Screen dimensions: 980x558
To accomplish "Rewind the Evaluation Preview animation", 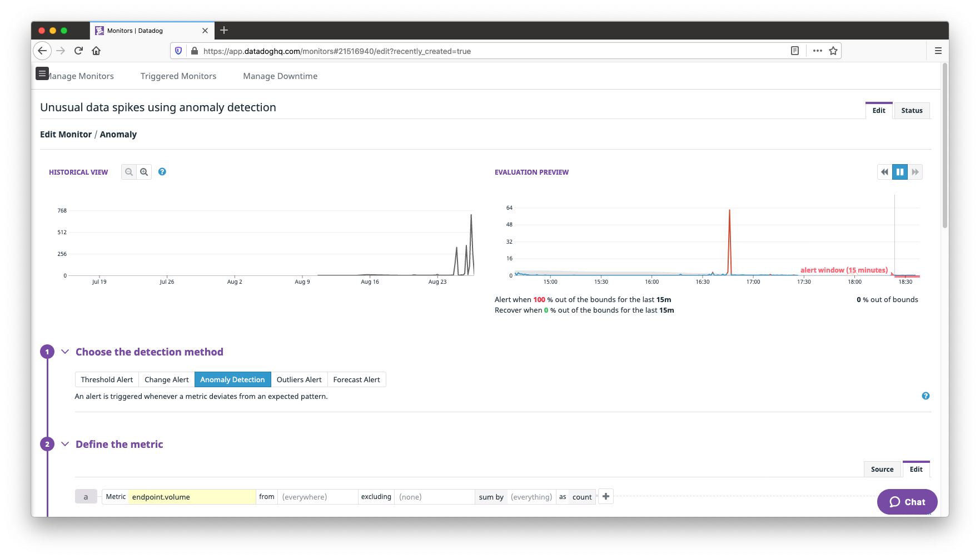I will (x=884, y=172).
